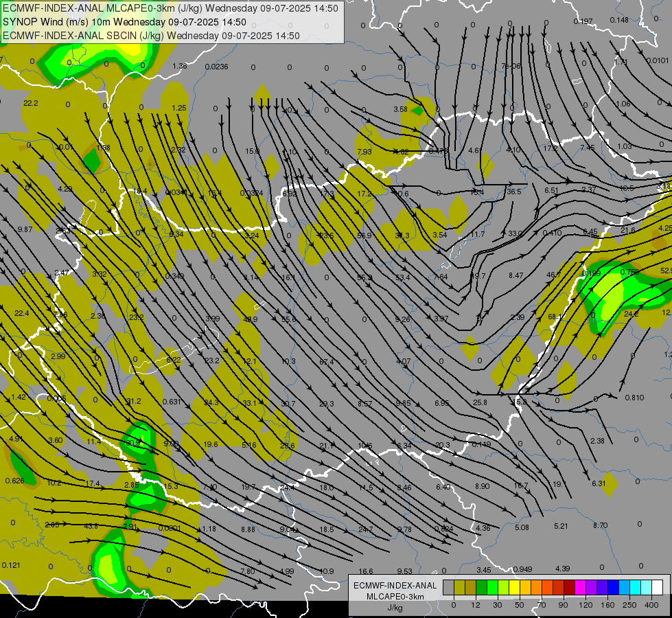This screenshot has height=618, width=672.
Task: Click the grid value 22.2
Action: (x=30, y=103)
